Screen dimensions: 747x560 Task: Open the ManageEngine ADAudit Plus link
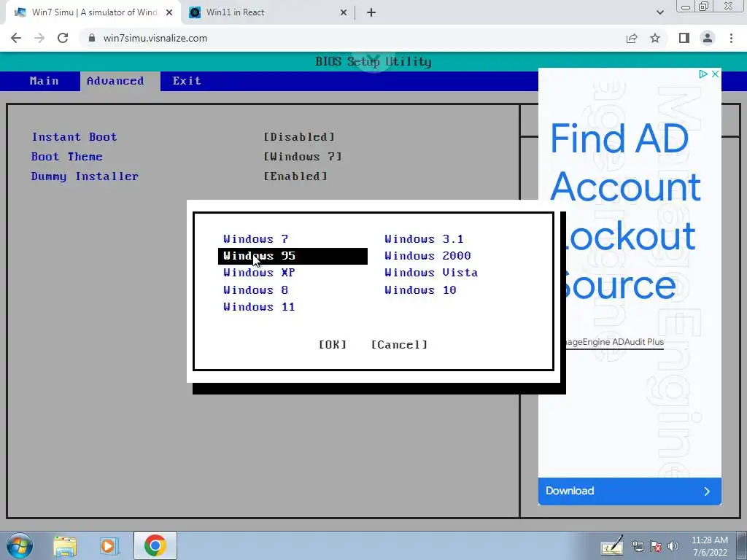[x=613, y=342]
